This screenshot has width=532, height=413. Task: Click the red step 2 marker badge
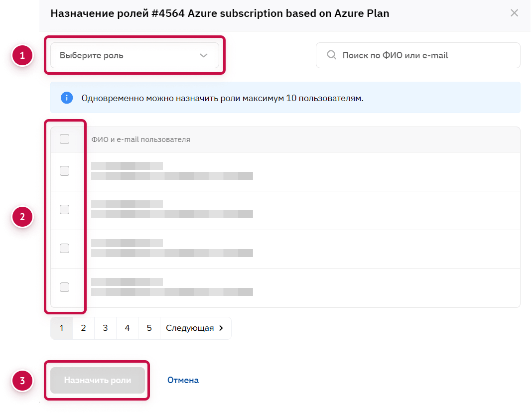click(22, 217)
